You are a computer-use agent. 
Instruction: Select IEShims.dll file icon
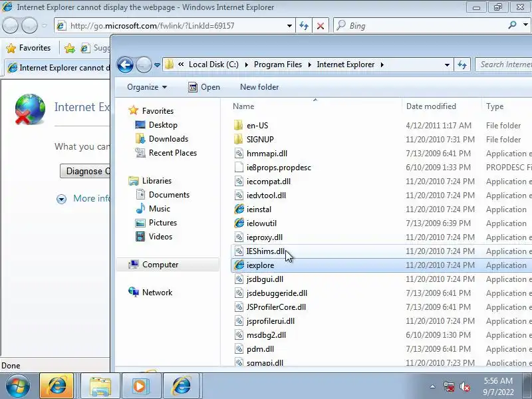tap(239, 251)
